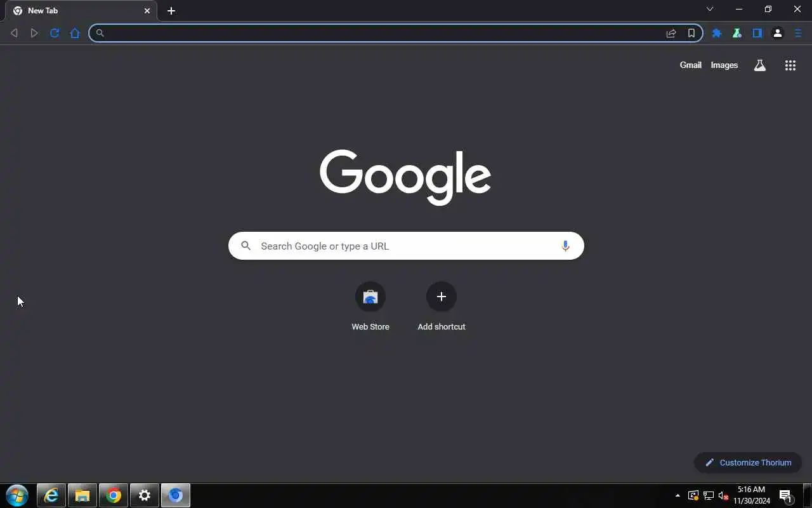
Task: Launch Google Chrome from taskbar
Action: 114,495
